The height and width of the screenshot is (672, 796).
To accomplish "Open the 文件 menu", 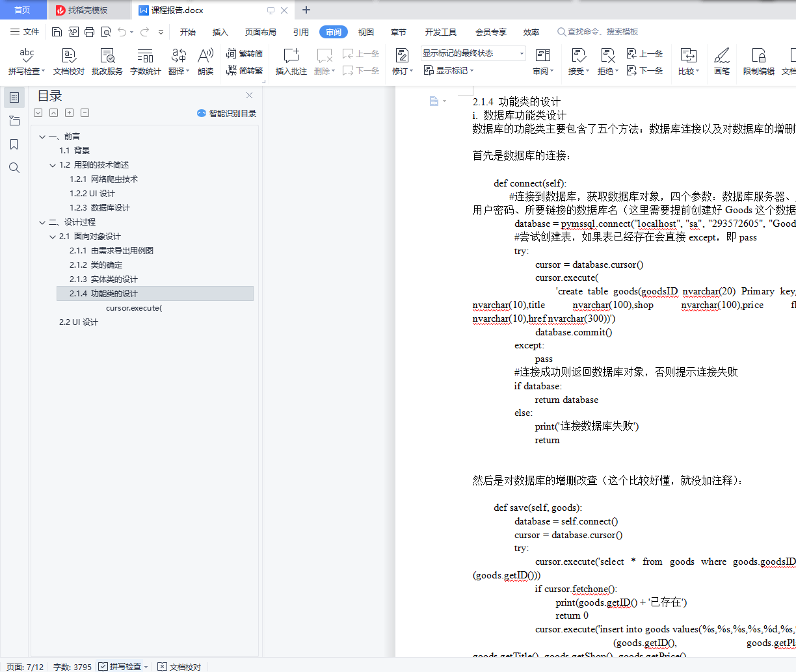I will 25,32.
